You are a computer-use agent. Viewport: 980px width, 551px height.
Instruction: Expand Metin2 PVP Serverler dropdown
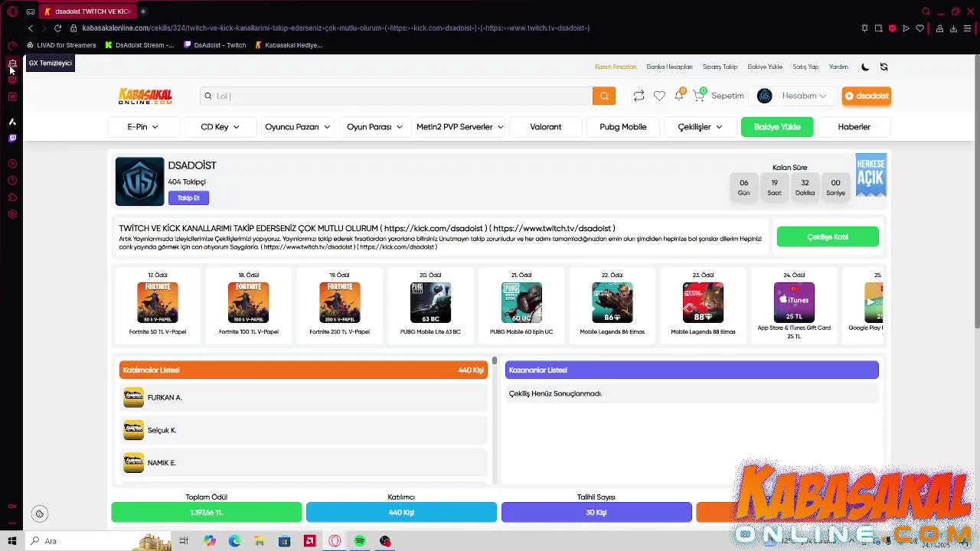tap(459, 127)
